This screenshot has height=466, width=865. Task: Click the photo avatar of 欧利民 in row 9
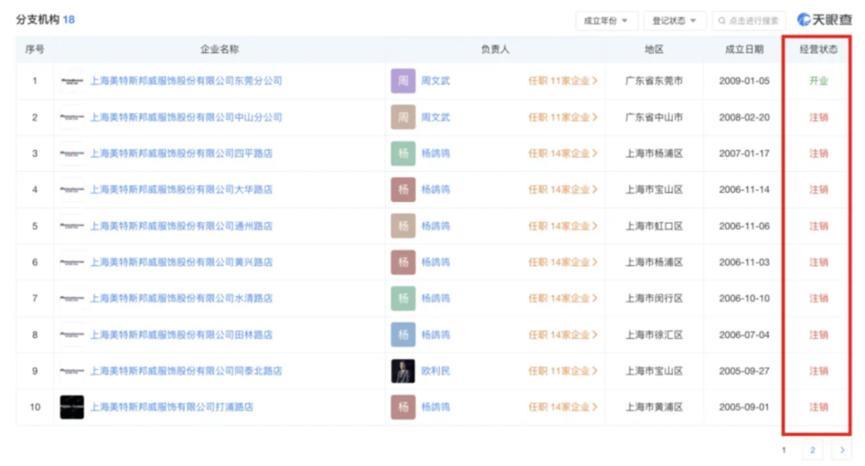403,371
